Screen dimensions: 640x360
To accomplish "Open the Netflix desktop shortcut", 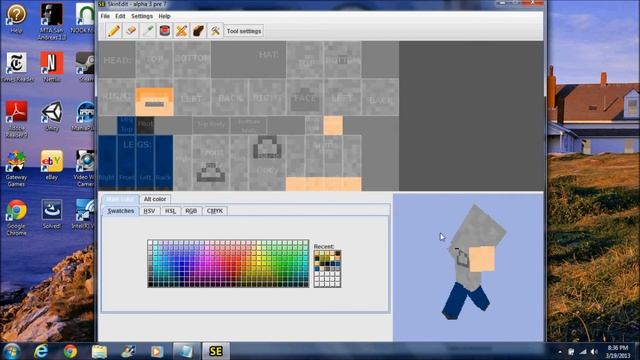I will pyautogui.click(x=52, y=67).
